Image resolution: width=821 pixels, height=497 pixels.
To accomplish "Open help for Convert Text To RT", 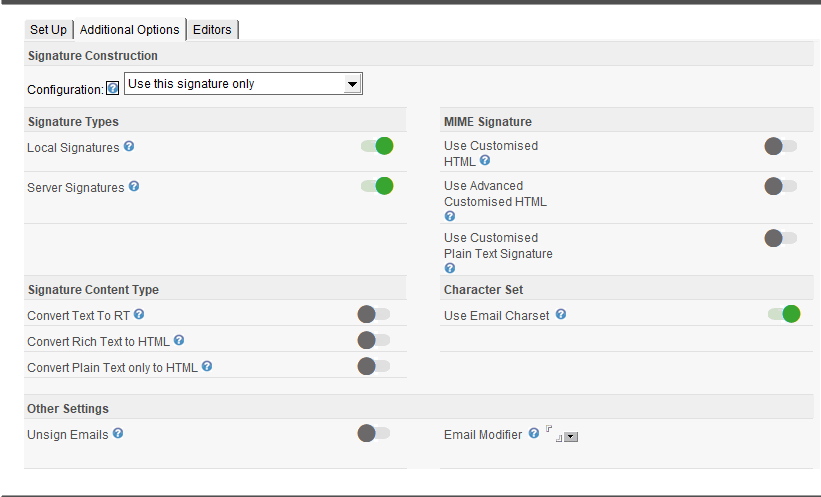I will tap(139, 315).
